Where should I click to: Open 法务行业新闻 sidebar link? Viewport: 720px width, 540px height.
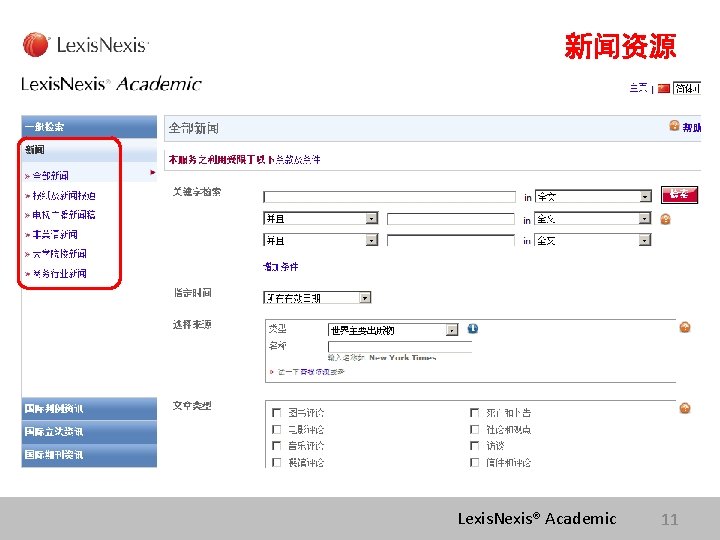[59, 274]
